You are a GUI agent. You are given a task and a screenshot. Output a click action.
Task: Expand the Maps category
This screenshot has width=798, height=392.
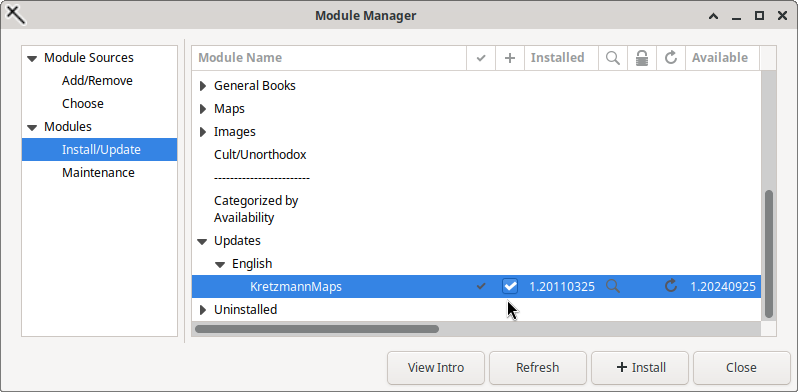(x=203, y=109)
